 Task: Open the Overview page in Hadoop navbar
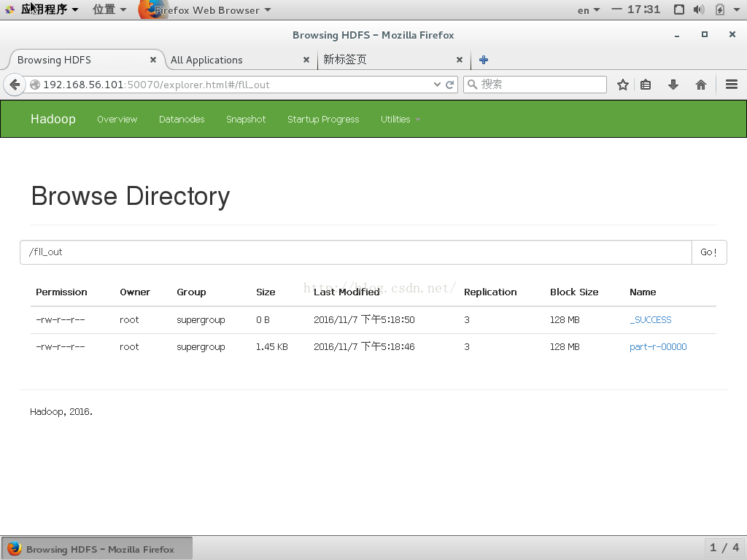(x=117, y=120)
